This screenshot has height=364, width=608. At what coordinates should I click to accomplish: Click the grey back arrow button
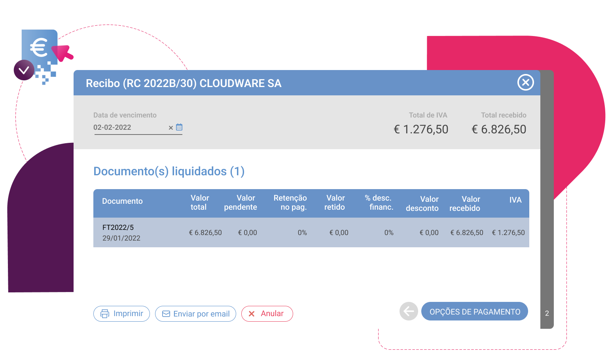click(409, 312)
